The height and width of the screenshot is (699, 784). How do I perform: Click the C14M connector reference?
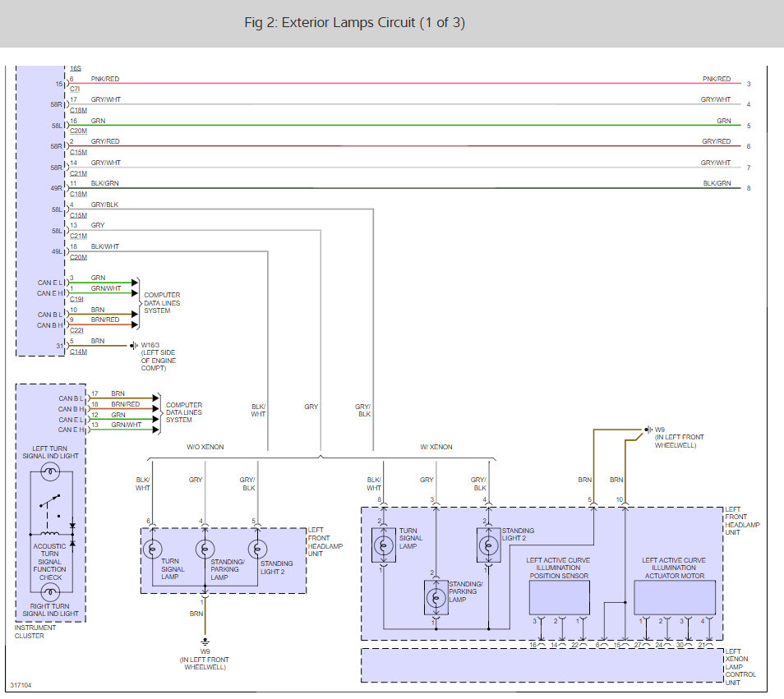77,352
